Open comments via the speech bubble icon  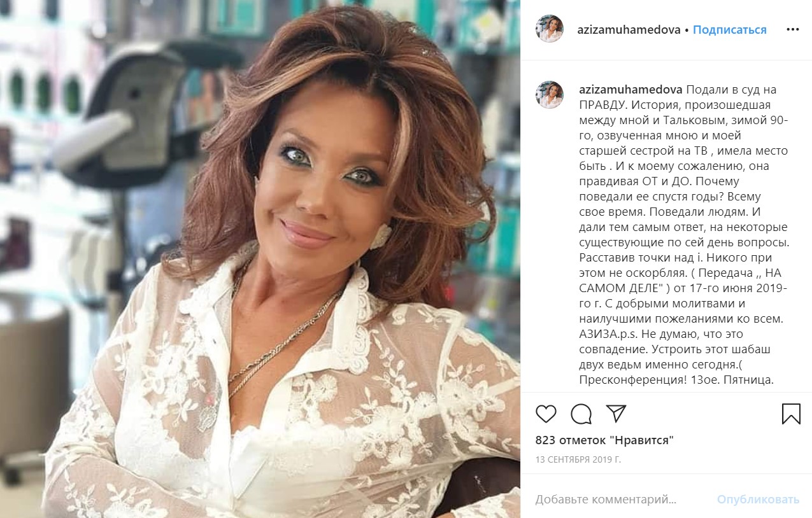click(581, 414)
